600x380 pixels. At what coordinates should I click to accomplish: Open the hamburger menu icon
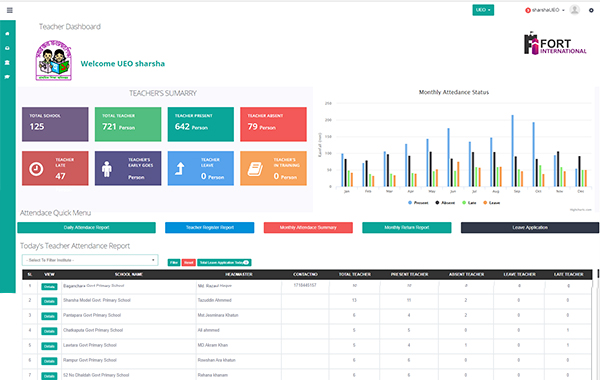point(10,10)
